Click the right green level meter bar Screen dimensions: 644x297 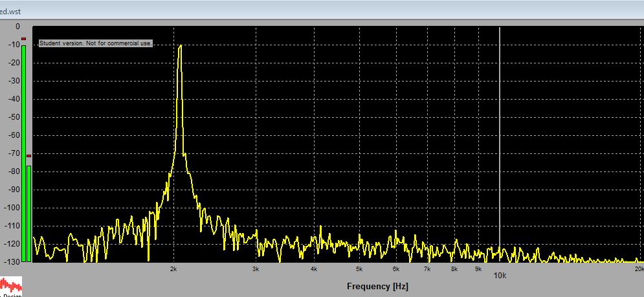pos(28,214)
